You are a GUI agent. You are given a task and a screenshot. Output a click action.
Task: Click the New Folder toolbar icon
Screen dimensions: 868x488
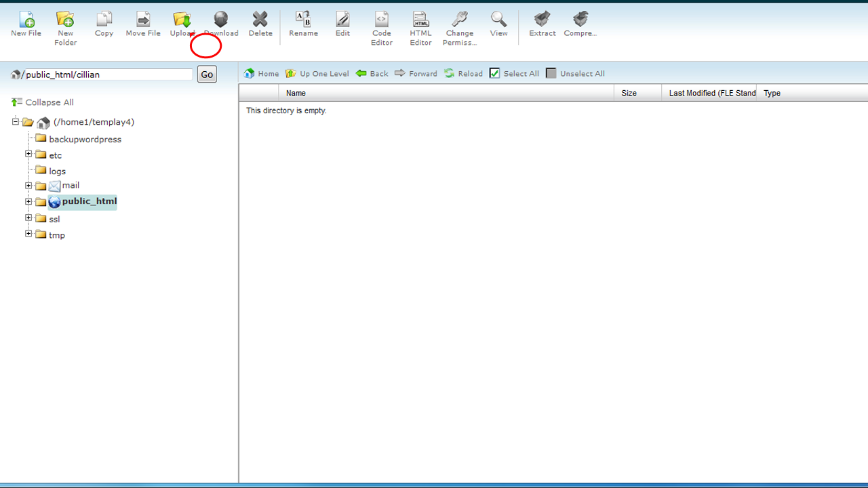click(x=65, y=19)
